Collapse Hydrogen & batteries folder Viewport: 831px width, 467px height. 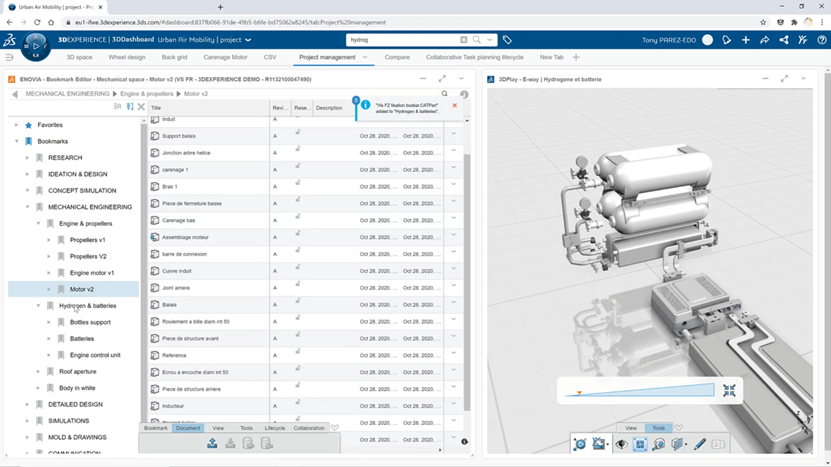coord(38,306)
